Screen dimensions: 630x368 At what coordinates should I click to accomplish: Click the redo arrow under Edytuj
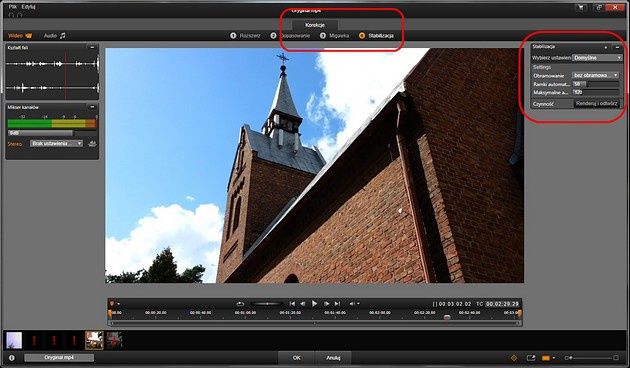point(20,15)
